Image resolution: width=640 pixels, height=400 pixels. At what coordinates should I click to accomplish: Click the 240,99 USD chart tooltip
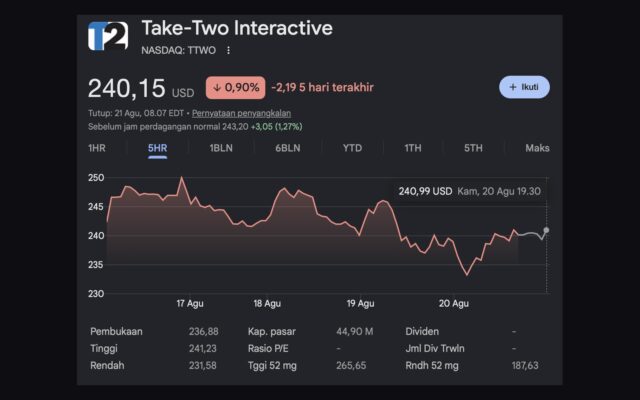click(469, 191)
